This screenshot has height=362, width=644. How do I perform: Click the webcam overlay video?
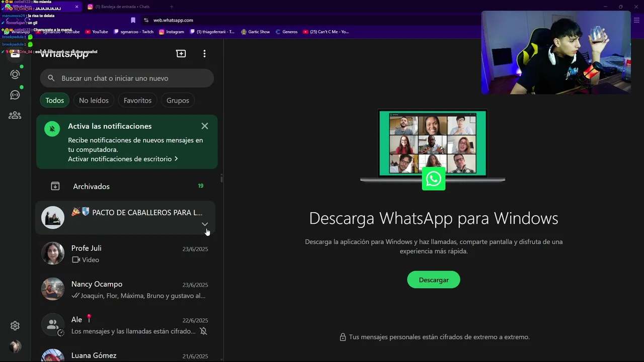pos(556,52)
